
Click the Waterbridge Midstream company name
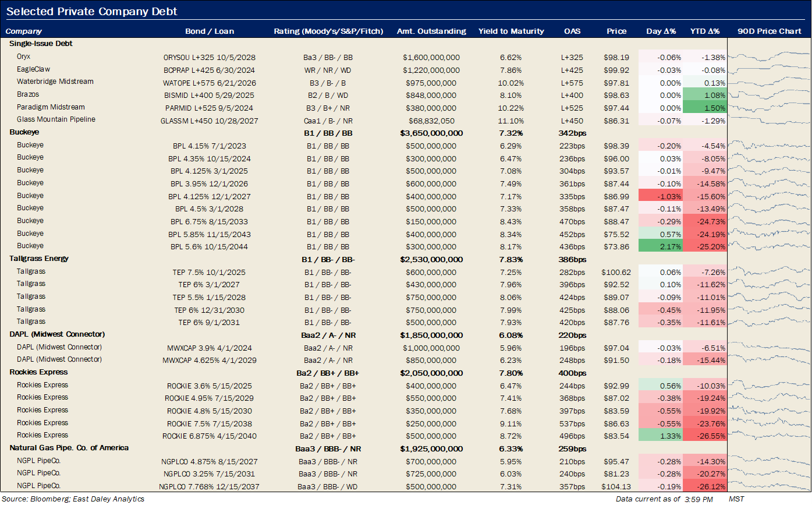point(55,82)
